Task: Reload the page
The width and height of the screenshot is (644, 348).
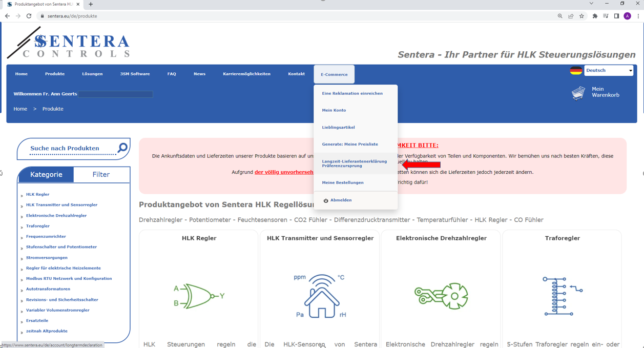Action: coord(29,16)
